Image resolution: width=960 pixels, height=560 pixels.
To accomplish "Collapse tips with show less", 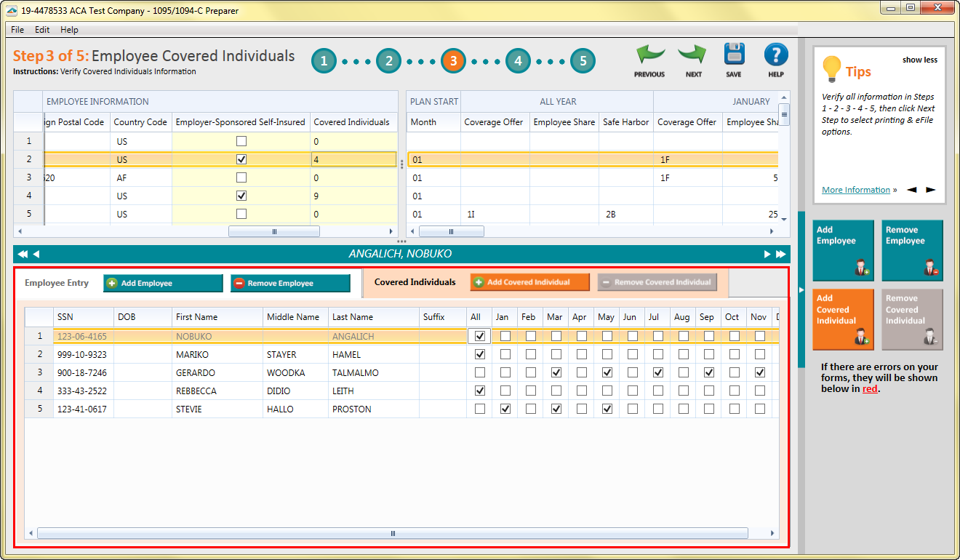I will [919, 60].
